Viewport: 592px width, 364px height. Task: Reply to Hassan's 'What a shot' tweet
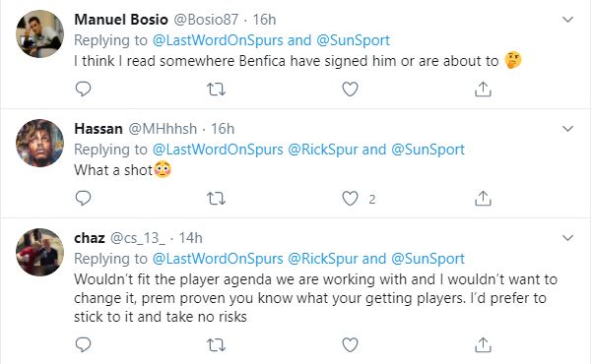click(83, 198)
